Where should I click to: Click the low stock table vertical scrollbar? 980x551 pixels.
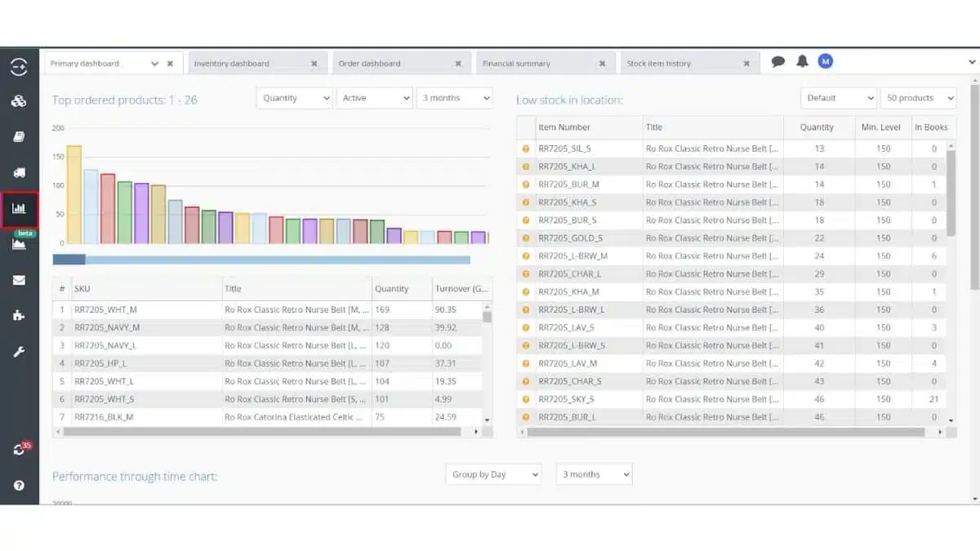[950, 192]
